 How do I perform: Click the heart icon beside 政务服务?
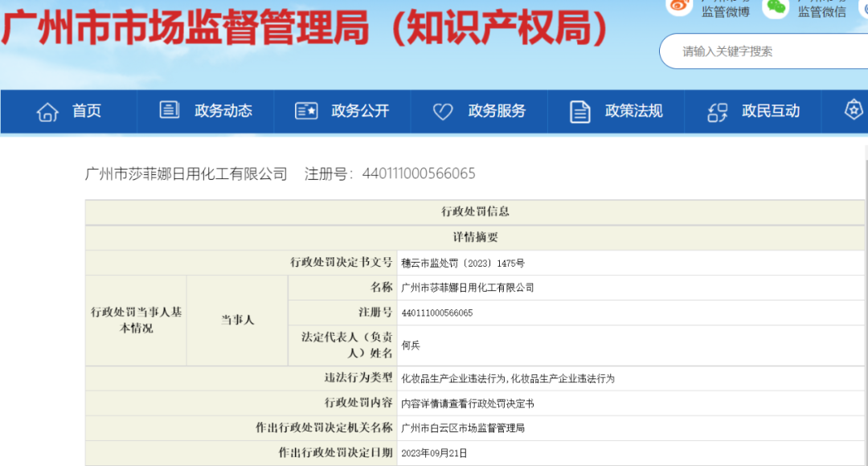click(x=443, y=110)
